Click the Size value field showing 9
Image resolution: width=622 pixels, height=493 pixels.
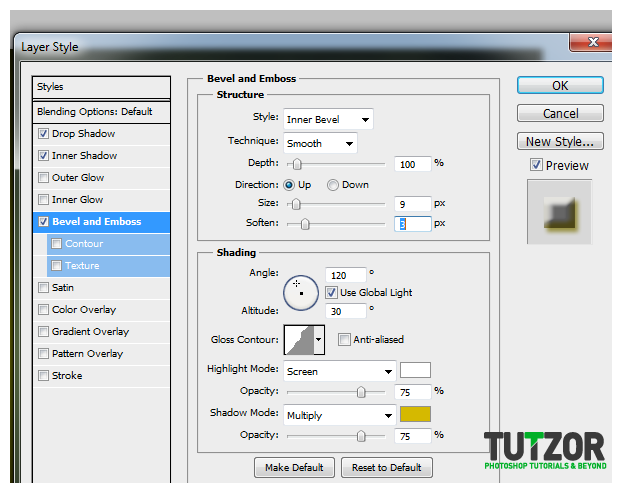pyautogui.click(x=413, y=204)
